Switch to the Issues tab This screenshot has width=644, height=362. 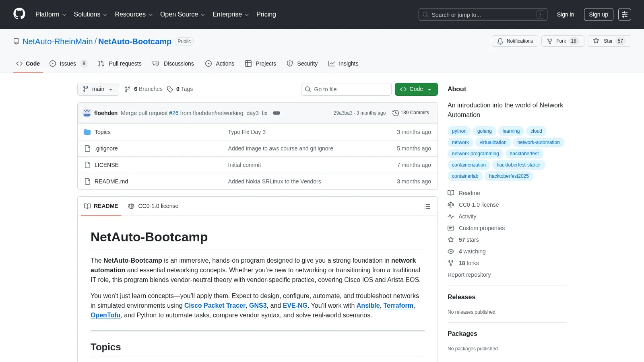tap(68, 64)
